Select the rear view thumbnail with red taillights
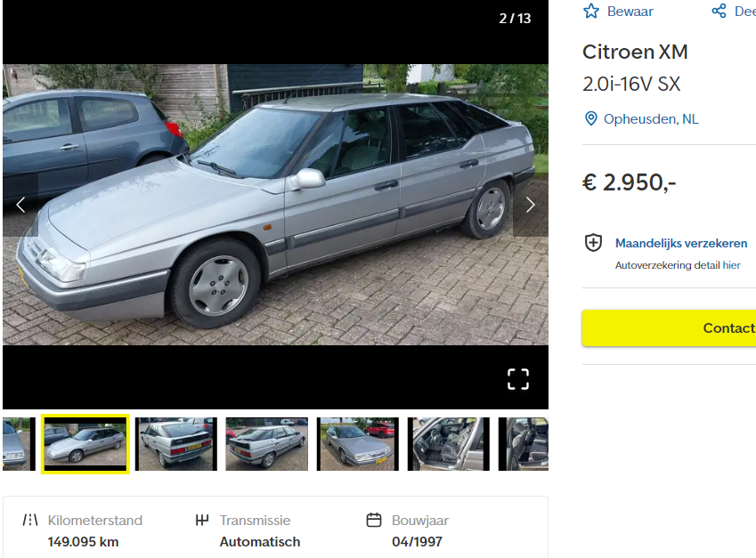The height and width of the screenshot is (558, 756). pyautogui.click(x=176, y=444)
